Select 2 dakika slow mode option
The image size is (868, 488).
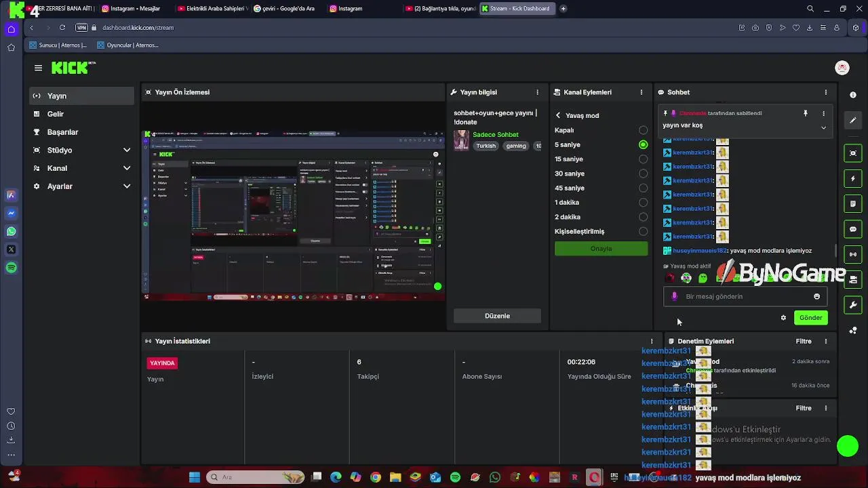[x=643, y=217]
